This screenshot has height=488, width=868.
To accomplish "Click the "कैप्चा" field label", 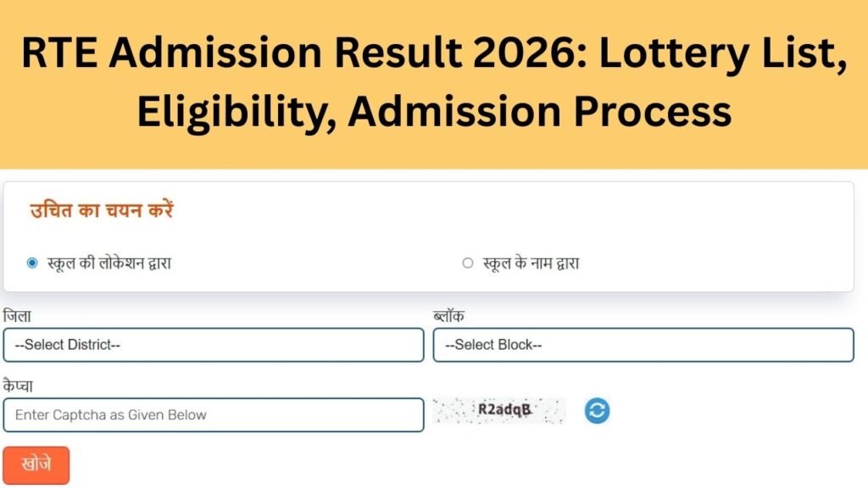I will point(19,385).
